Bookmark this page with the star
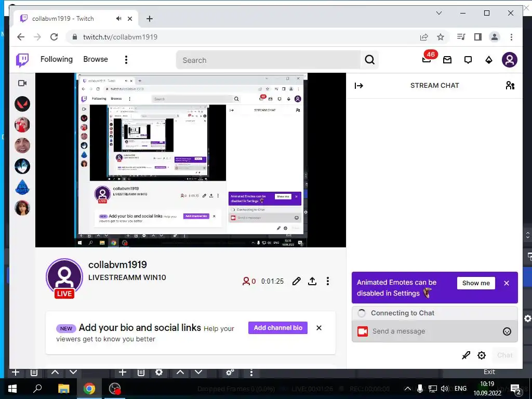The width and height of the screenshot is (532, 399). pyautogui.click(x=441, y=37)
